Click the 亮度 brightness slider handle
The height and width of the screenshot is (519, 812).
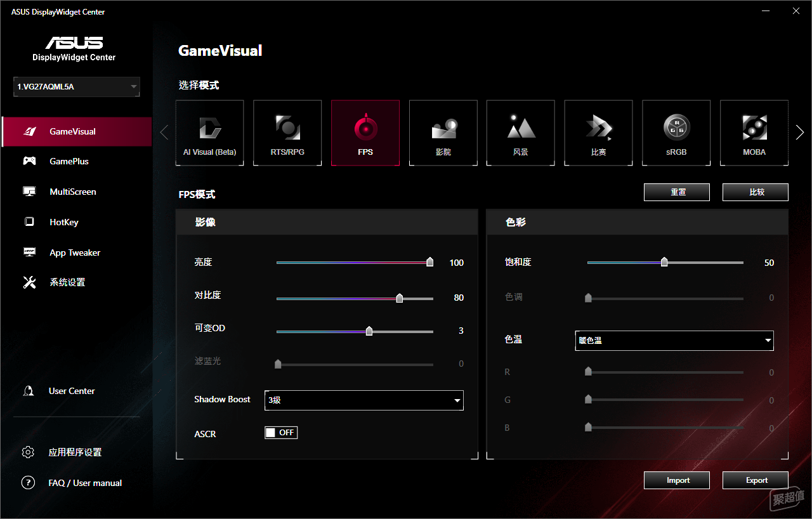coord(430,261)
